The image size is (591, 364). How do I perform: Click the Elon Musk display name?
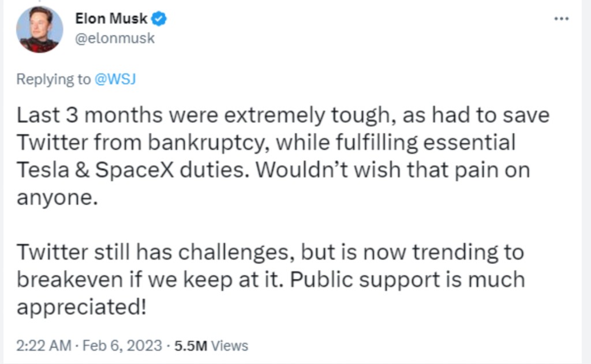coord(112,19)
